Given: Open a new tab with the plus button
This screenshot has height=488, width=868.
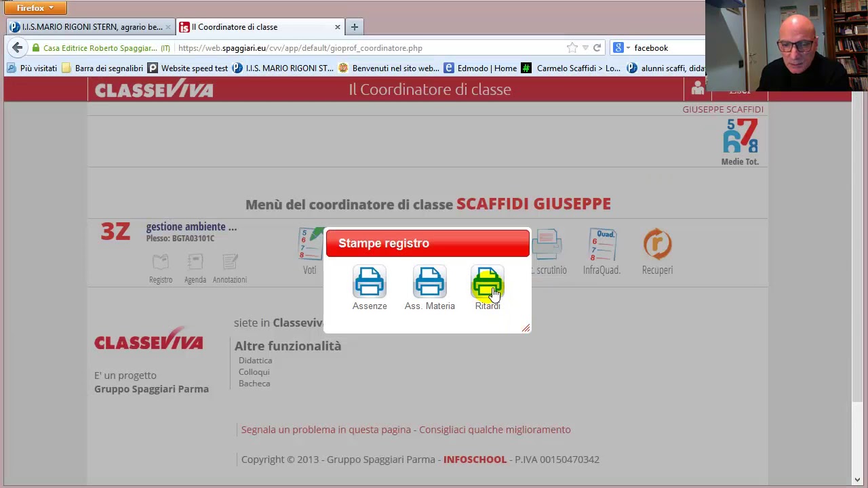Looking at the screenshot, I should click(354, 27).
